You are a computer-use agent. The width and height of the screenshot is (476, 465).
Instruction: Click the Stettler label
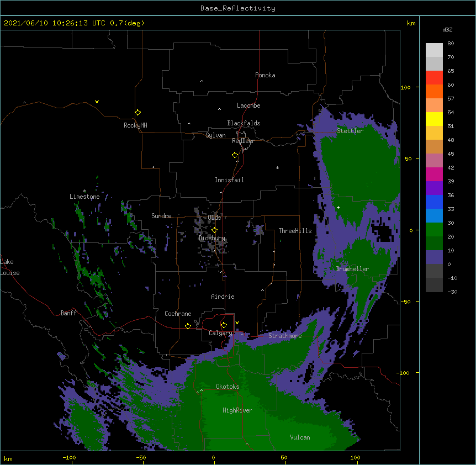(x=350, y=131)
